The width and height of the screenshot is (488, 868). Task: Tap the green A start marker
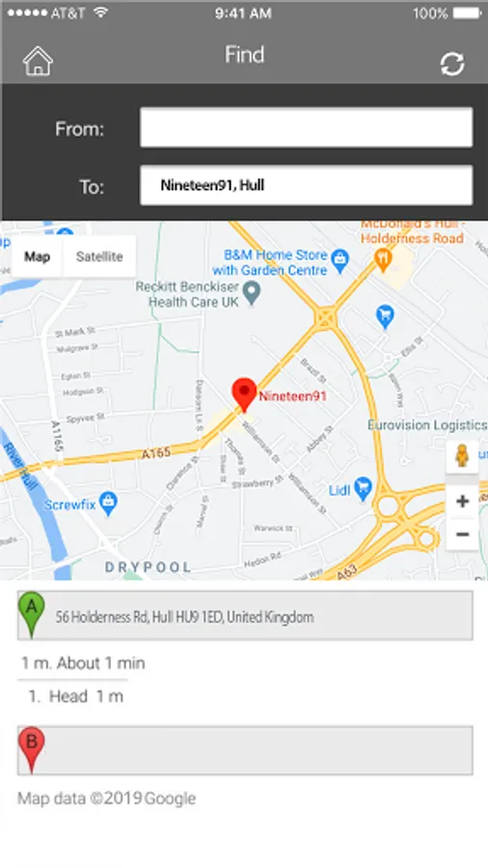32,614
